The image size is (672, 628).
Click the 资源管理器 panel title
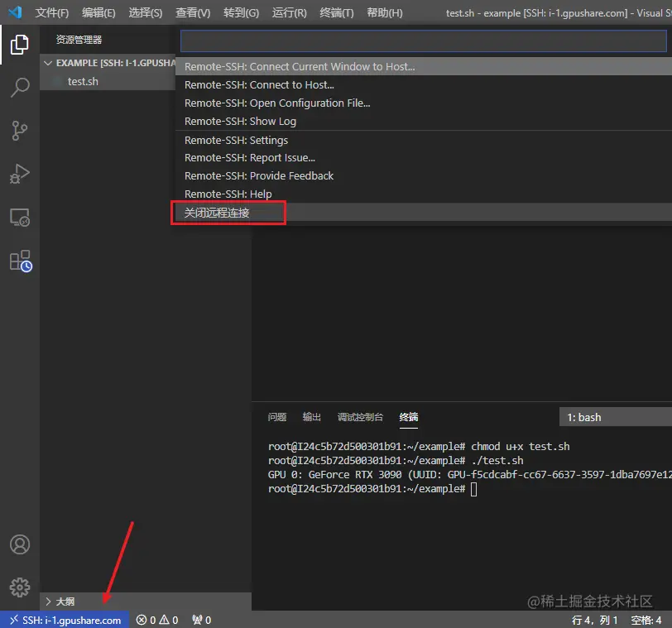pyautogui.click(x=79, y=40)
